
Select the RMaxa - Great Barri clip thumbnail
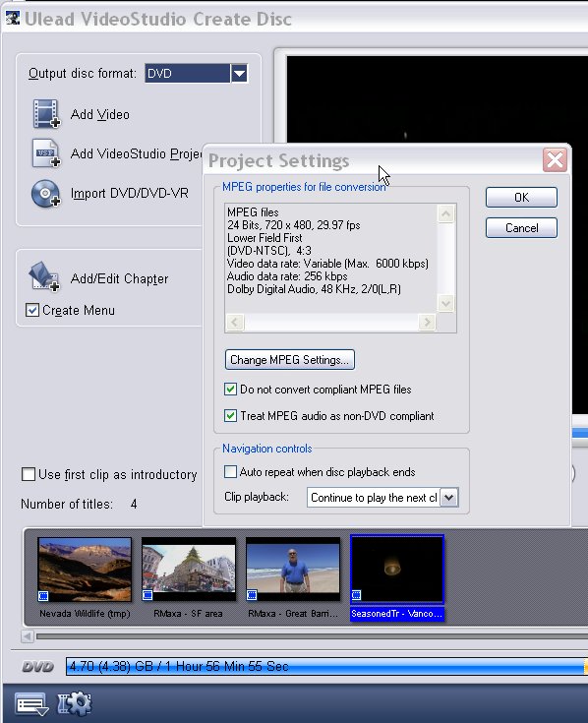pyautogui.click(x=293, y=570)
